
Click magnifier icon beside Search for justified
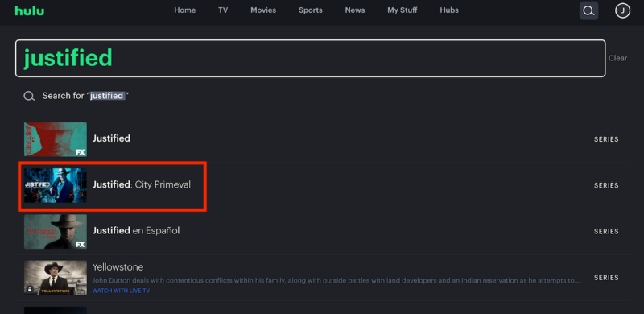point(29,96)
